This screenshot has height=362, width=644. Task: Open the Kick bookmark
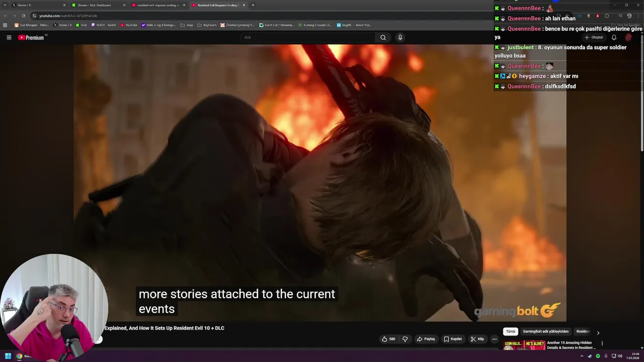[81, 25]
